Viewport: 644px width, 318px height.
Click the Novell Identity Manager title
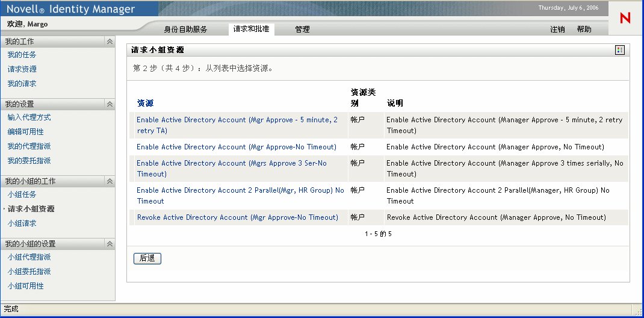(70, 8)
